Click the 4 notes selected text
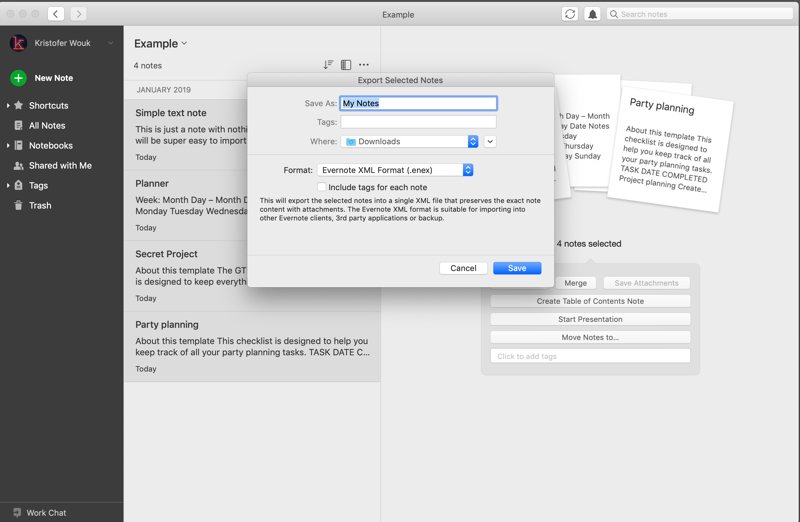The image size is (800, 522). 589,244
